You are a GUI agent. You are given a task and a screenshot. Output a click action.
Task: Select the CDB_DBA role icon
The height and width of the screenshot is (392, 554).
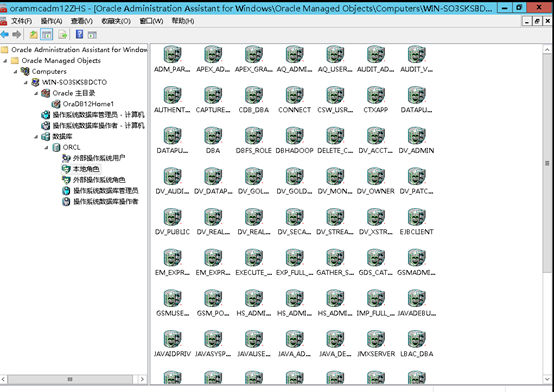254,95
